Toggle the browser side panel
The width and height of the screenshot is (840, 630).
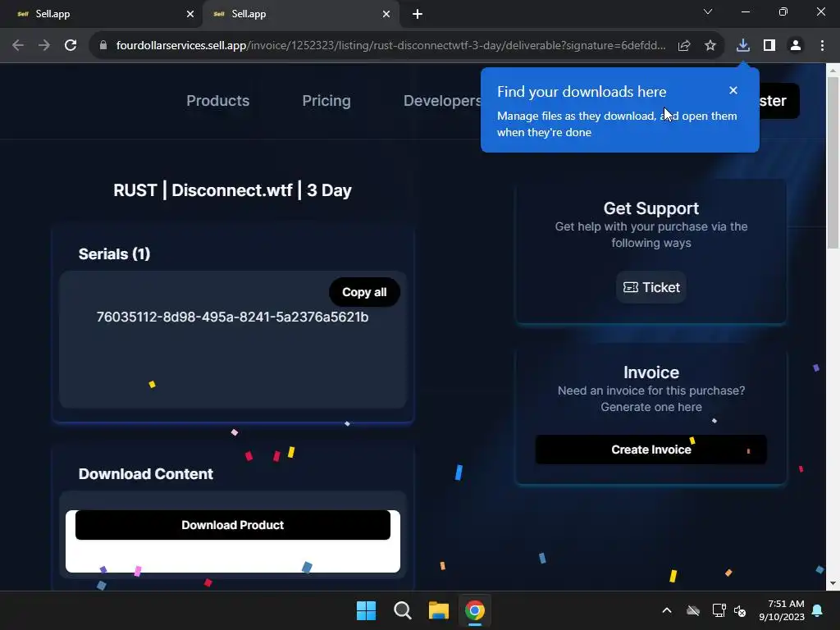click(769, 46)
